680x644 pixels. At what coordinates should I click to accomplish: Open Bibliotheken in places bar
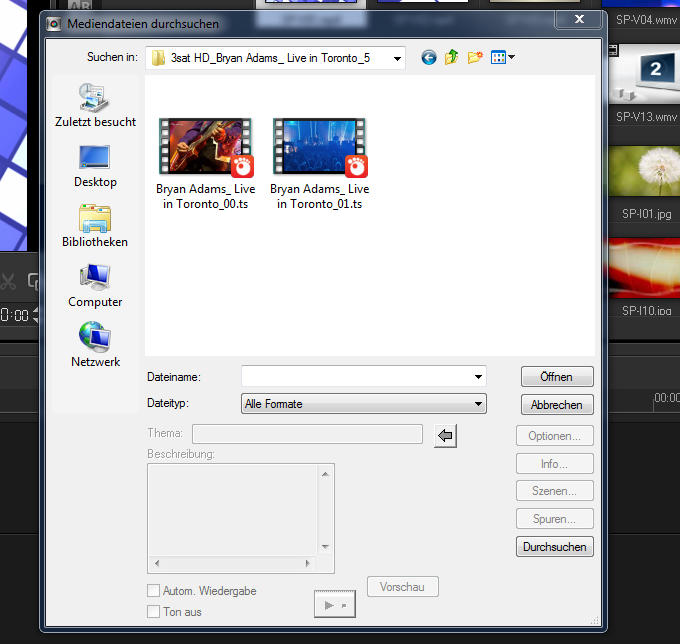pyautogui.click(x=95, y=226)
